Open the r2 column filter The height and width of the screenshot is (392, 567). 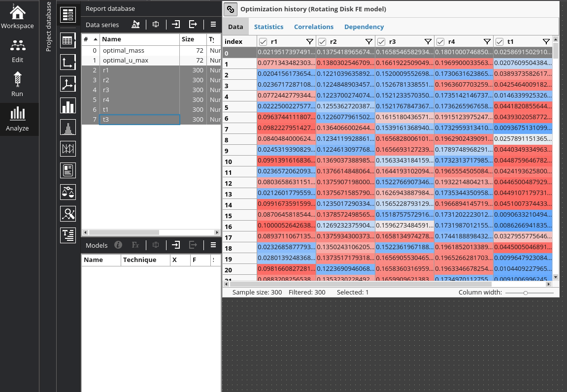point(369,42)
